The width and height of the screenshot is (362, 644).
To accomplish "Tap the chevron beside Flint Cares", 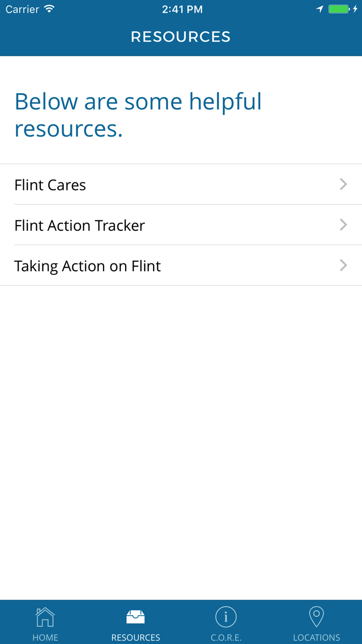I will coord(343,184).
